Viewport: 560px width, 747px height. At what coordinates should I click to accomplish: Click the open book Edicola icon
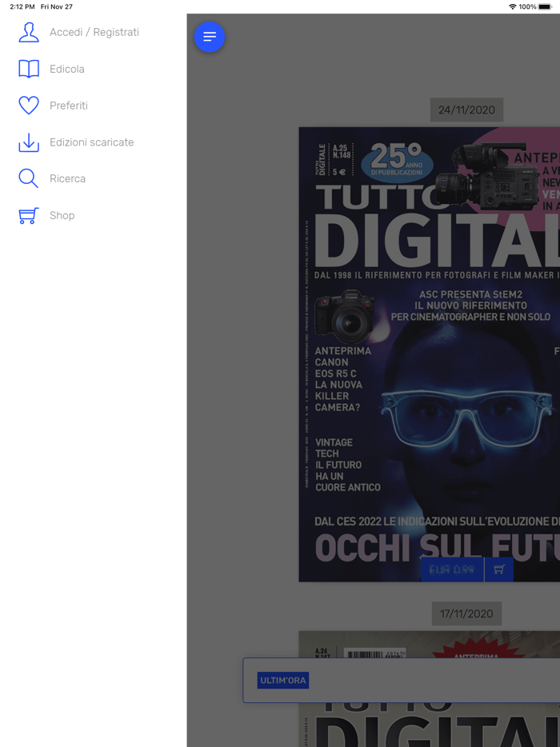point(29,69)
